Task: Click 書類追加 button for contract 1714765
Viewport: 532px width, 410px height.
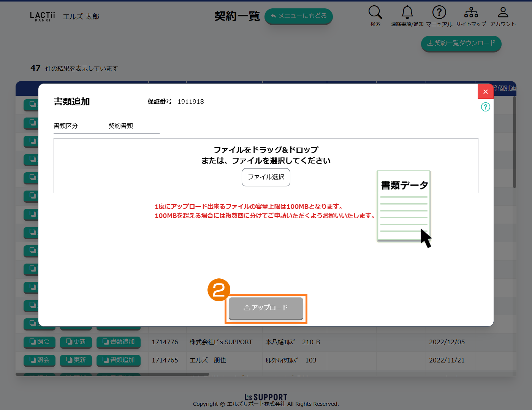Action: coord(119,360)
